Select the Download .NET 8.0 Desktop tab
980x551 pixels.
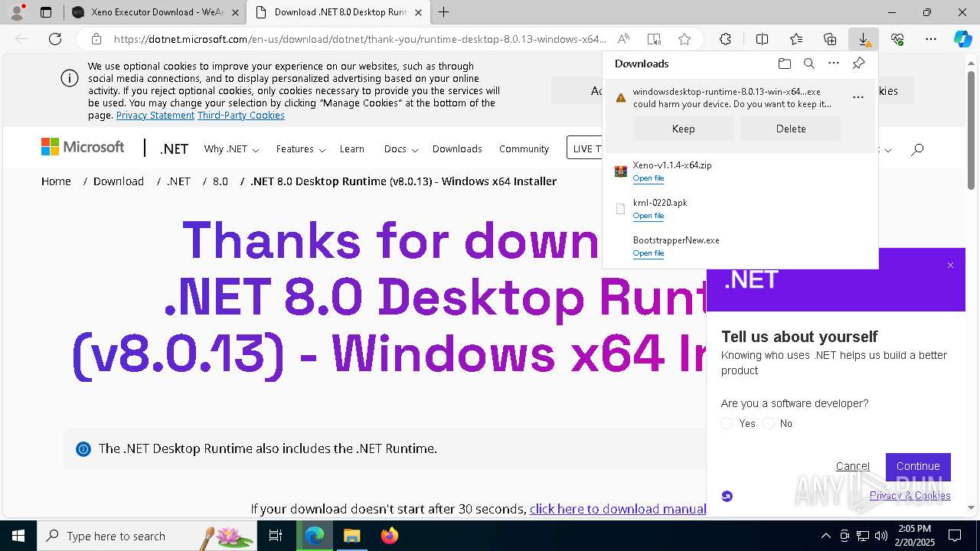(339, 12)
